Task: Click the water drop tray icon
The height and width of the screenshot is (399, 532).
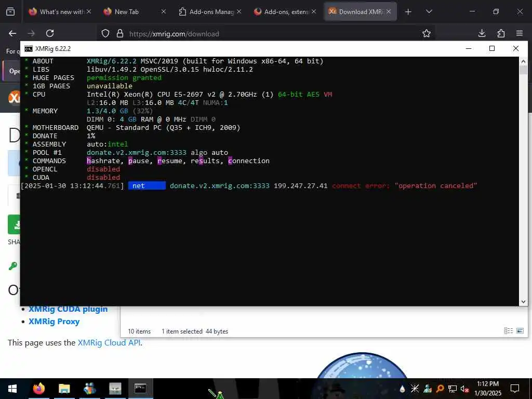Action: tap(403, 389)
